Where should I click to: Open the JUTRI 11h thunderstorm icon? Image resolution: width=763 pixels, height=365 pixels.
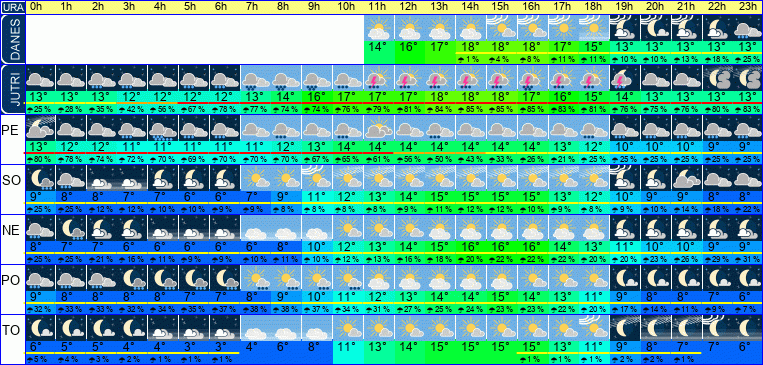(379, 78)
